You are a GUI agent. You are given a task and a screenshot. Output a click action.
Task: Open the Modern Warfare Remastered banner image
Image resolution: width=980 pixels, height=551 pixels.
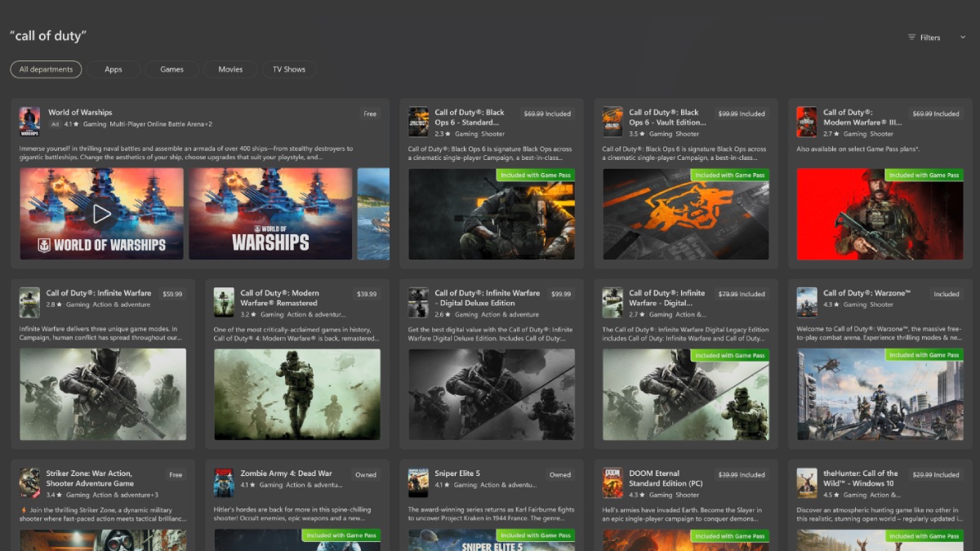pyautogui.click(x=296, y=394)
